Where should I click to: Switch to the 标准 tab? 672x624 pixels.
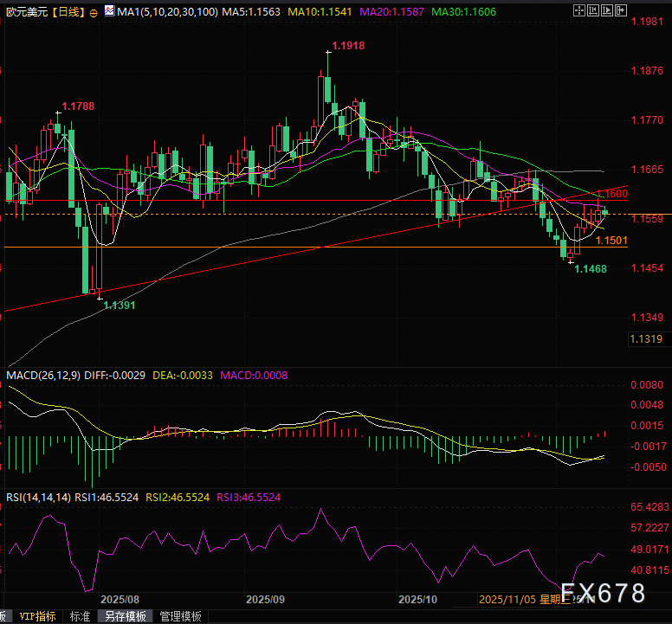click(x=80, y=616)
